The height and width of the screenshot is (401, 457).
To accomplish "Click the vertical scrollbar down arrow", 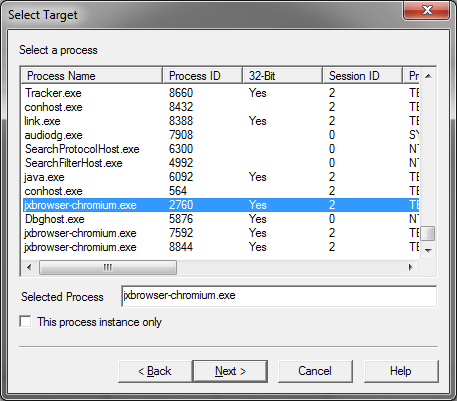I will point(428,250).
